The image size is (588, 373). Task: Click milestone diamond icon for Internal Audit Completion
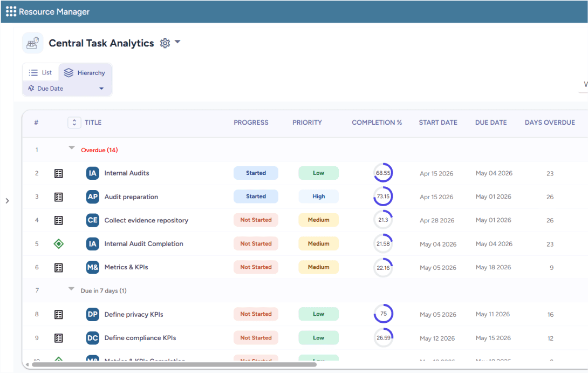click(x=58, y=244)
